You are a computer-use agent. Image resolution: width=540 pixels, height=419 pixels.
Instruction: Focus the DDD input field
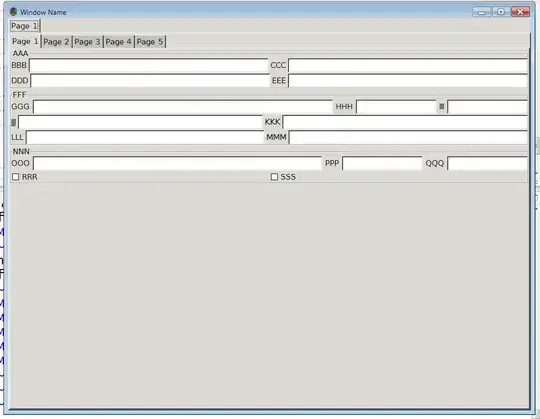pyautogui.click(x=150, y=81)
